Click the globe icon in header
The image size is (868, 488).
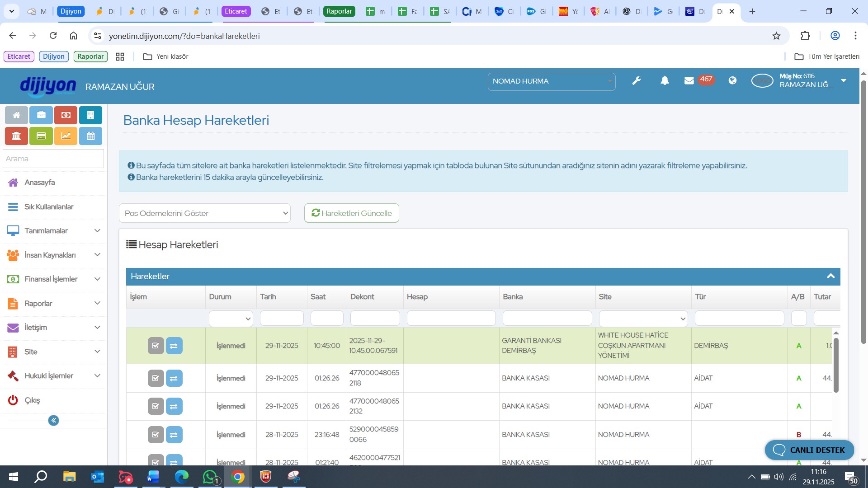pyautogui.click(x=732, y=80)
